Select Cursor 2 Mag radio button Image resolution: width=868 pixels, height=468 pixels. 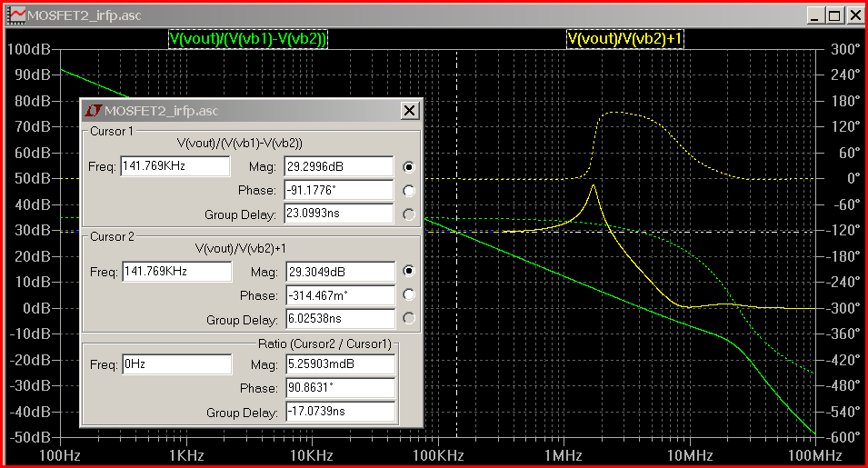click(409, 271)
